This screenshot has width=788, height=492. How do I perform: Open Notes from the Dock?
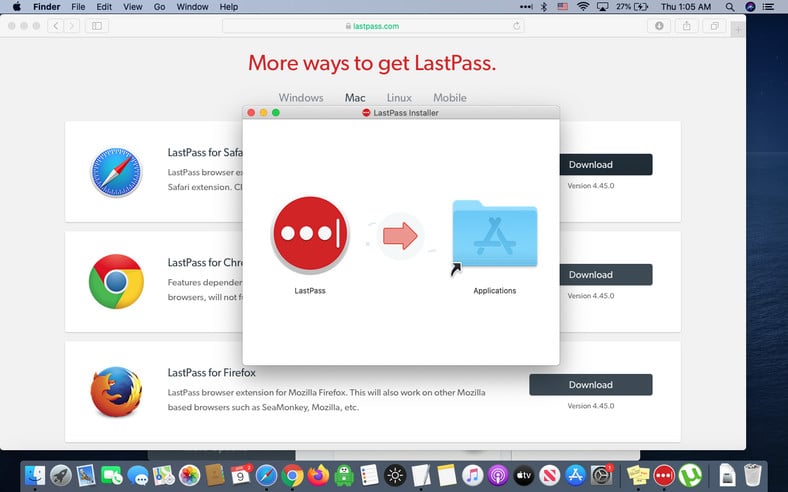446,475
